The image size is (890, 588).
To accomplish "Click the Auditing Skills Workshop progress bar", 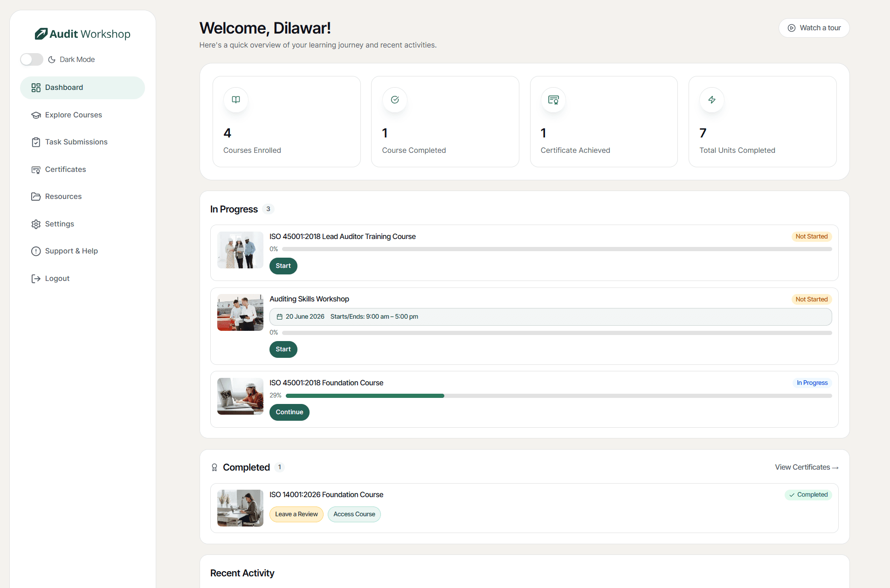I will (x=557, y=333).
